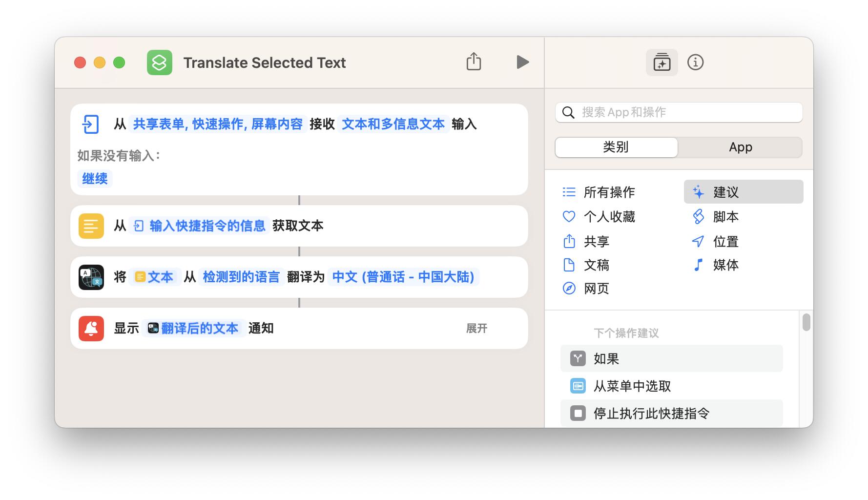Open the target language 中文 (普通话 - 中国大陆) dropdown
The image size is (868, 500).
tap(403, 277)
